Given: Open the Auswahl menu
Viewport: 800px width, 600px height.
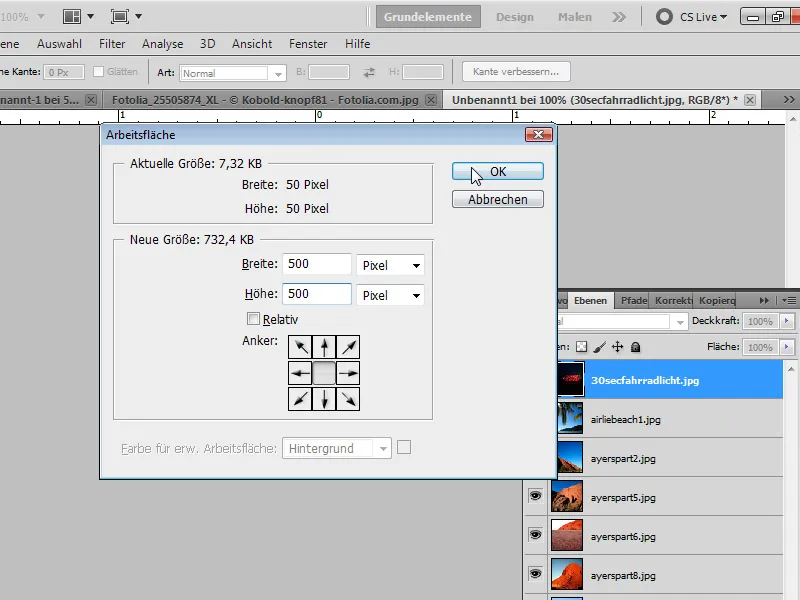Looking at the screenshot, I should pos(59,44).
